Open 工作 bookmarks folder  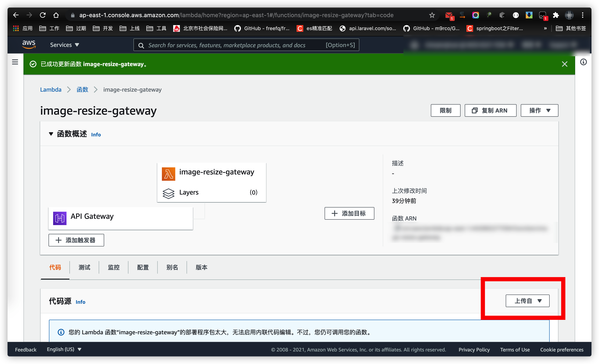49,28
